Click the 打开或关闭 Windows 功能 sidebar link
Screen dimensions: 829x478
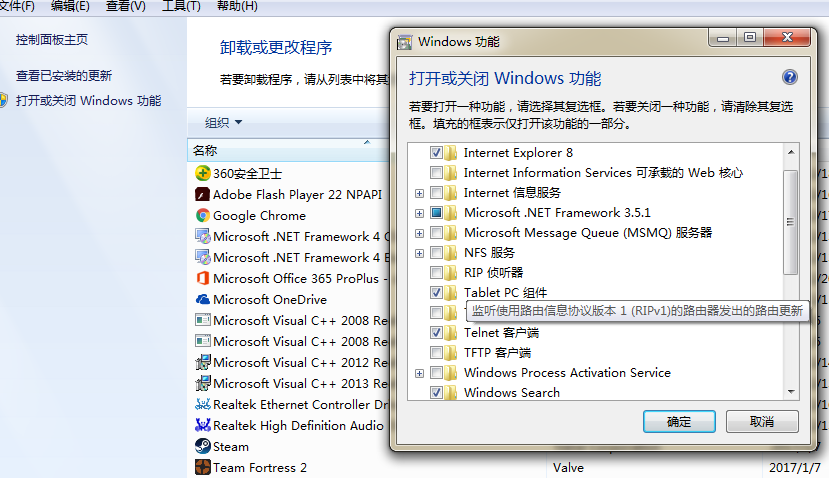pyautogui.click(x=88, y=100)
